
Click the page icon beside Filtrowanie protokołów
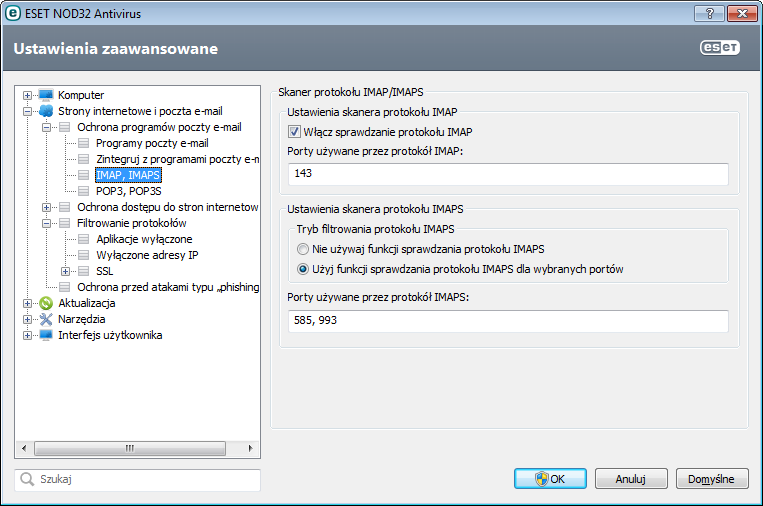click(x=65, y=223)
